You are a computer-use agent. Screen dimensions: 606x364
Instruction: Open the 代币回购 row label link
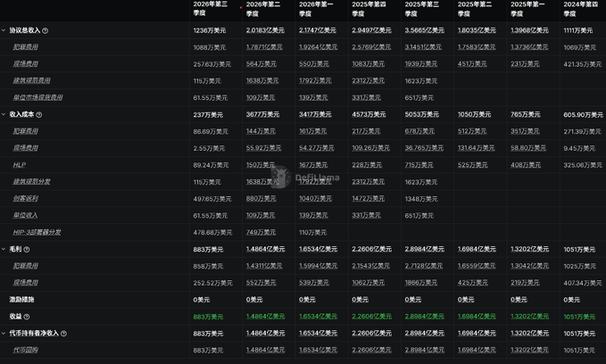coord(26,350)
